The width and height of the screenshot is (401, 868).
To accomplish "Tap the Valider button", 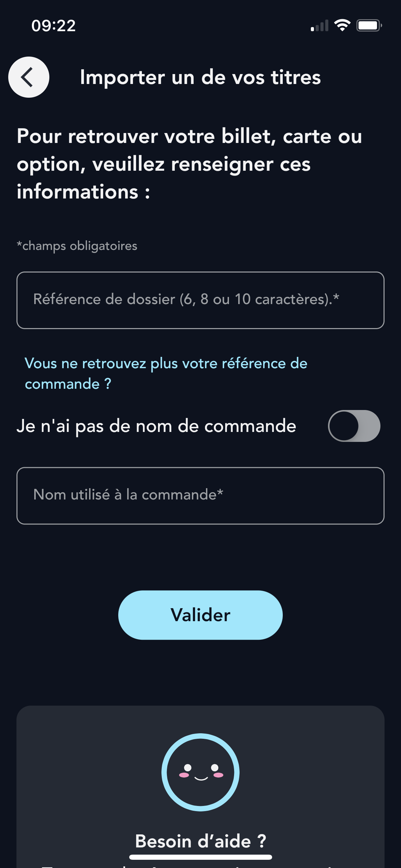I will 200,615.
